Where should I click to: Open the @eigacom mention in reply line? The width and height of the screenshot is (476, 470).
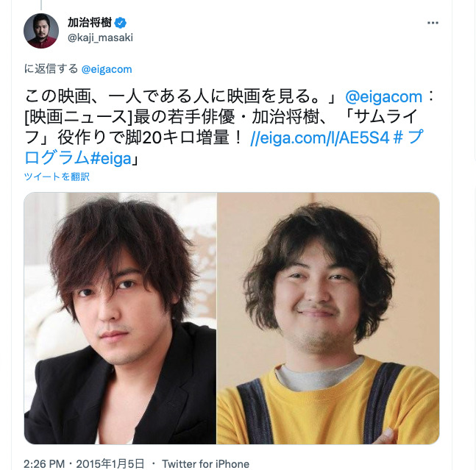107,69
